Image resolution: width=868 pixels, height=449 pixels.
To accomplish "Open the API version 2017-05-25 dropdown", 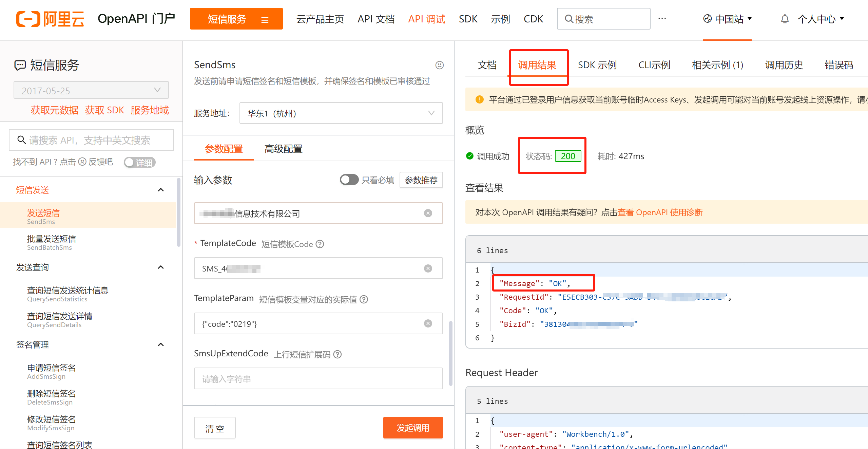I will (91, 90).
